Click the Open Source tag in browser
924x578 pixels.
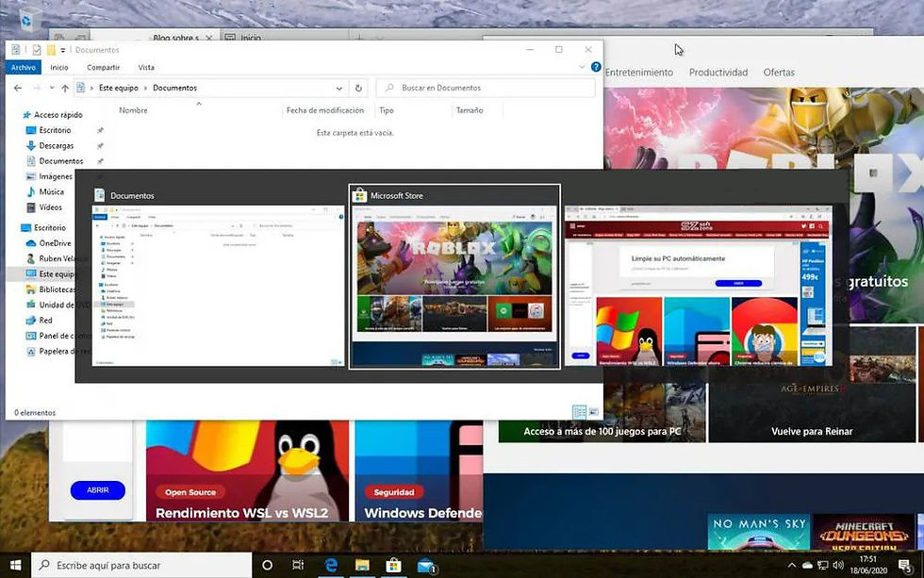(190, 492)
